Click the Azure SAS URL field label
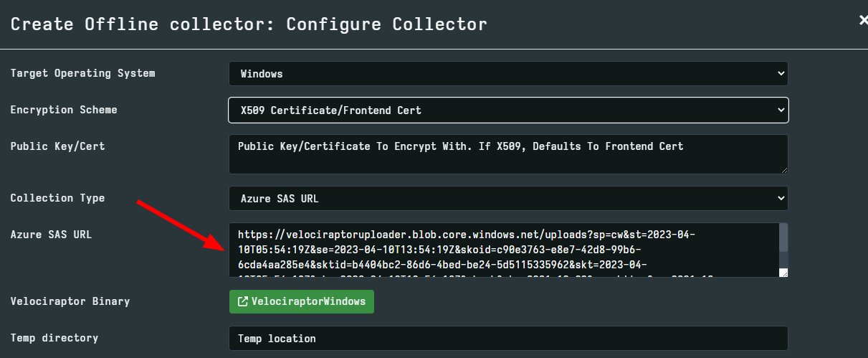 (x=51, y=235)
